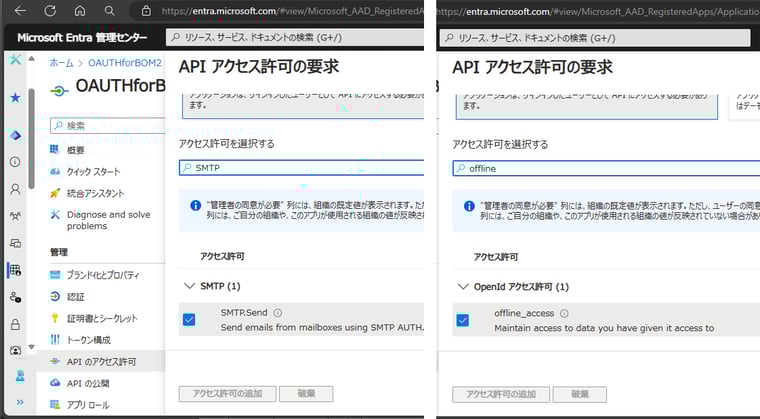Viewport: 760px width, 419px height.
Task: Go to browser home icon
Action: click(x=80, y=11)
